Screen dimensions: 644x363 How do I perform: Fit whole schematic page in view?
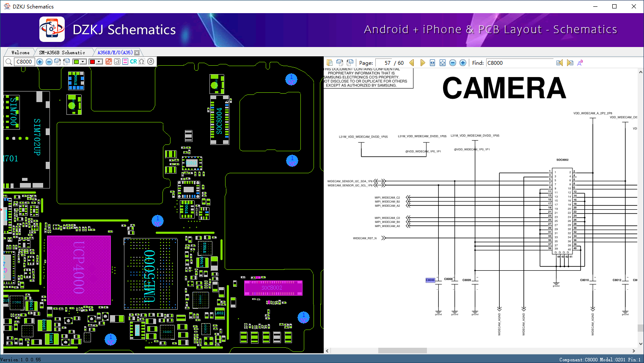click(x=443, y=63)
